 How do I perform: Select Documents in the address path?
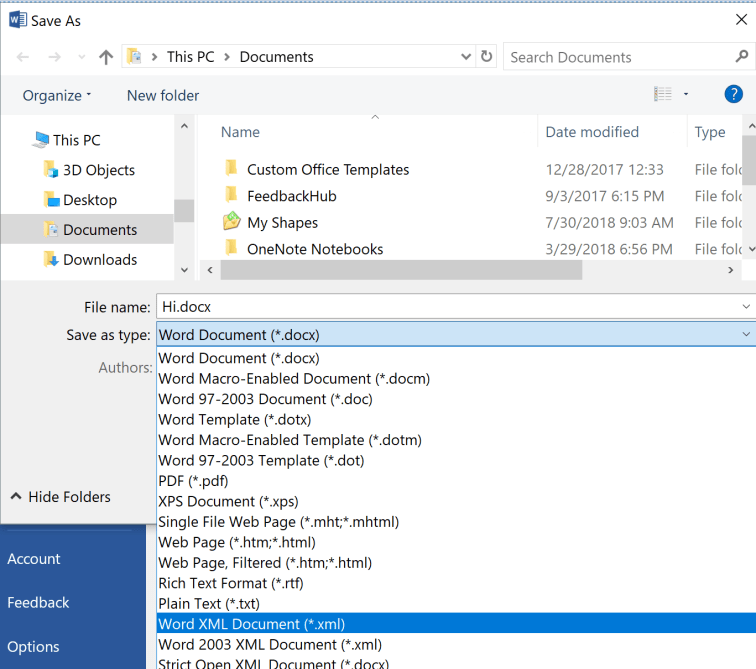(276, 57)
